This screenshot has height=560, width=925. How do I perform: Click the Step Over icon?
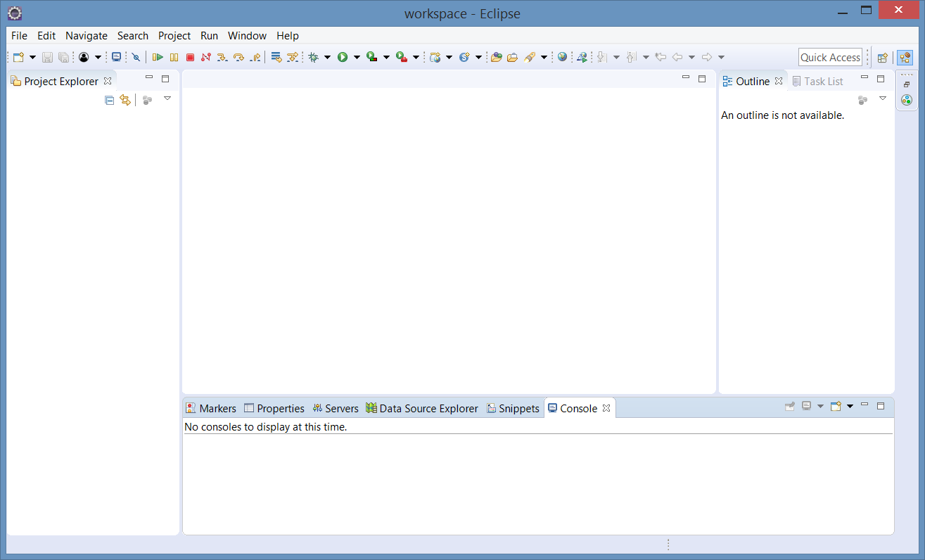tap(238, 57)
